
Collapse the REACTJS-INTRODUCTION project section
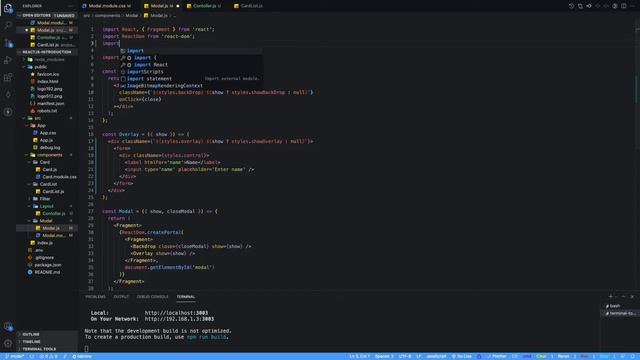point(47,52)
